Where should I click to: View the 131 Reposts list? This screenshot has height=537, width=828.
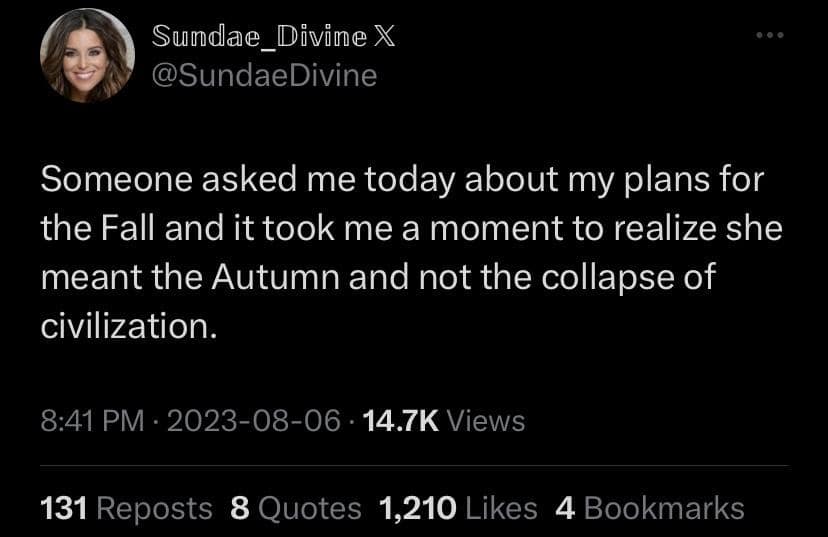tap(126, 508)
